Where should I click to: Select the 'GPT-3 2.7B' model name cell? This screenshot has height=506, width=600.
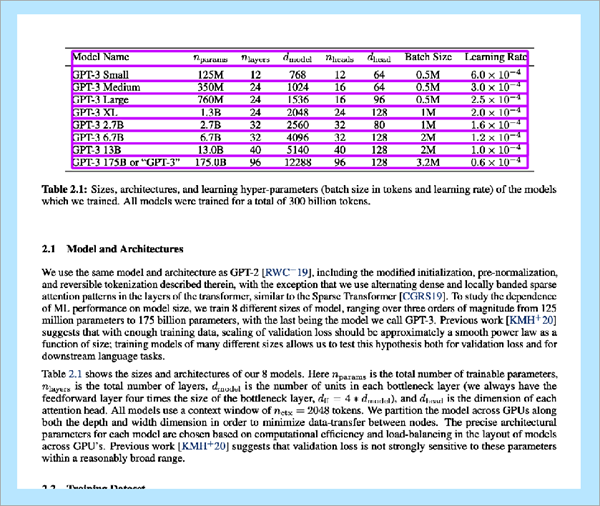[x=98, y=125]
